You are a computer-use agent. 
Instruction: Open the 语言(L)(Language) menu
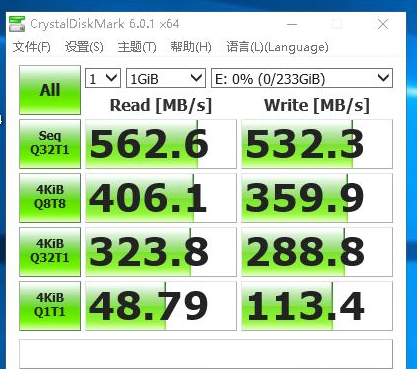277,47
